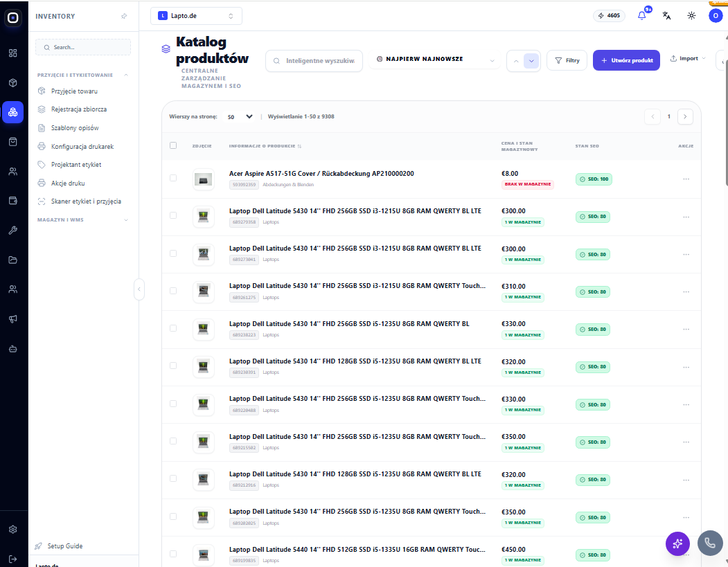The height and width of the screenshot is (567, 728).
Task: Click the single cube icon in the left rail
Action: (x=13, y=82)
